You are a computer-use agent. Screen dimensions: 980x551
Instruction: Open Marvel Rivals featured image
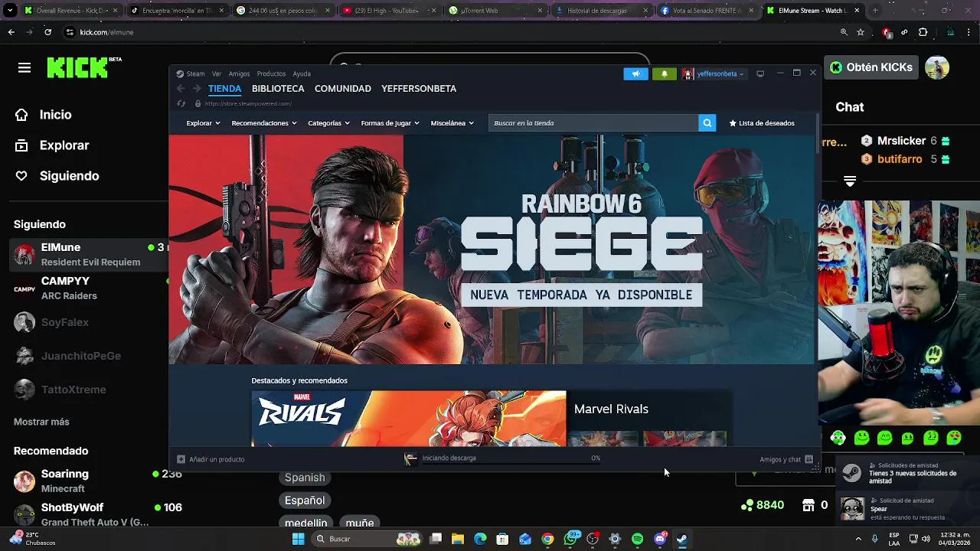409,419
